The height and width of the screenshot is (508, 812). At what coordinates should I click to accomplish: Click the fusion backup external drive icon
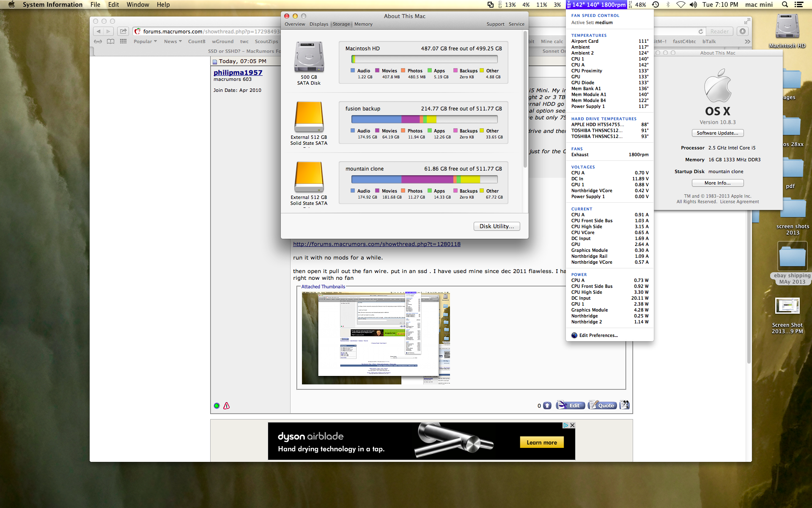(x=309, y=117)
